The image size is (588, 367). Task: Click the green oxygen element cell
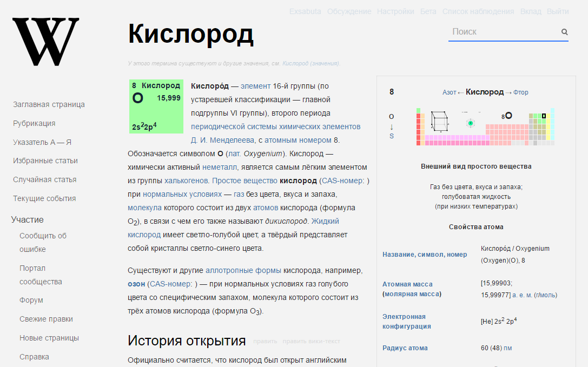pyautogui.click(x=156, y=106)
